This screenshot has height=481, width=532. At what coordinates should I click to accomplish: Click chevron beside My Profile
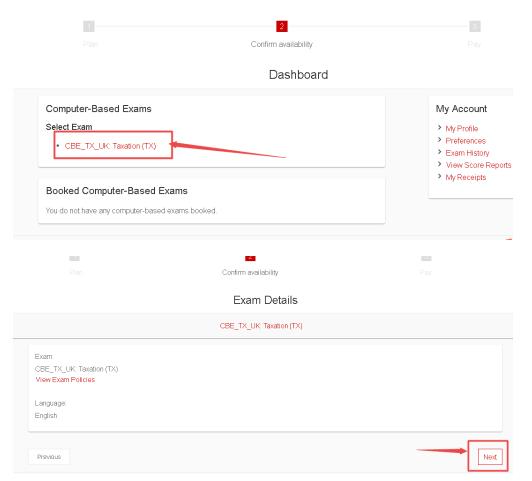pyautogui.click(x=439, y=128)
